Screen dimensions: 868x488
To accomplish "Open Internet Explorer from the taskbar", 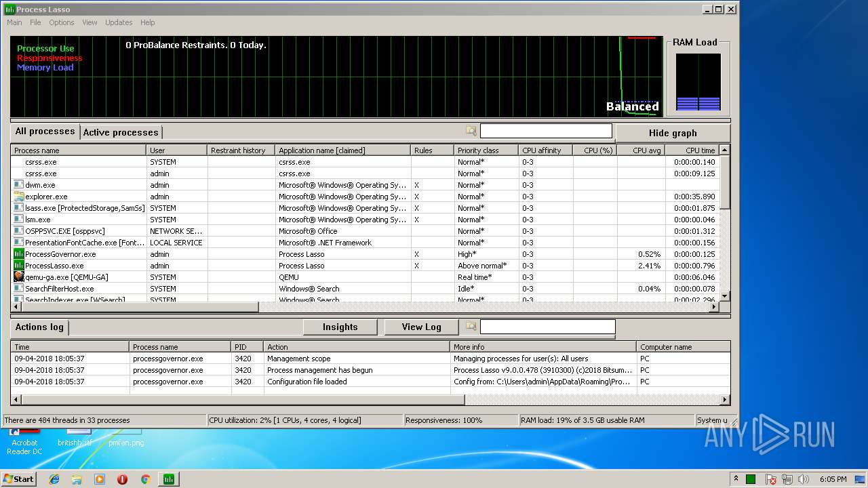I will tap(54, 479).
